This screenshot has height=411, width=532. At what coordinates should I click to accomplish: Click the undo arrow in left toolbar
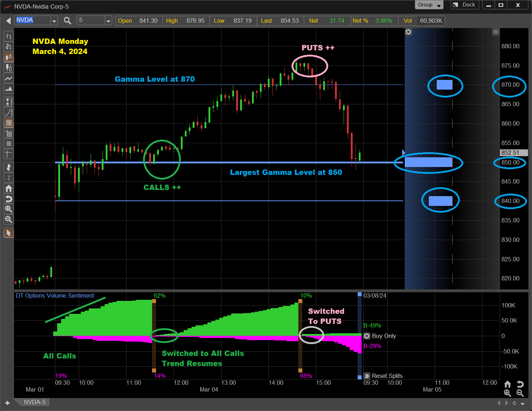pos(9,199)
